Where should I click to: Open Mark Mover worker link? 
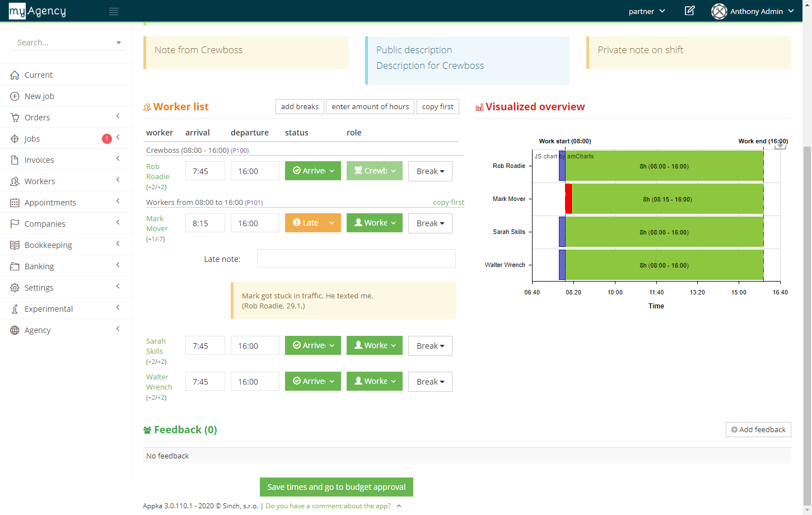click(157, 223)
